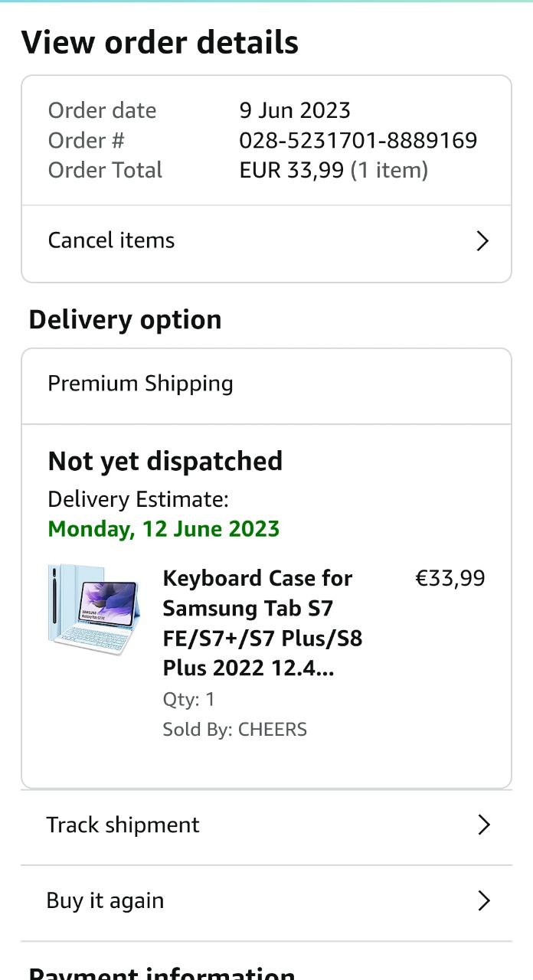533x980 pixels.
Task: Choose the Buy it again label
Action: click(x=105, y=900)
